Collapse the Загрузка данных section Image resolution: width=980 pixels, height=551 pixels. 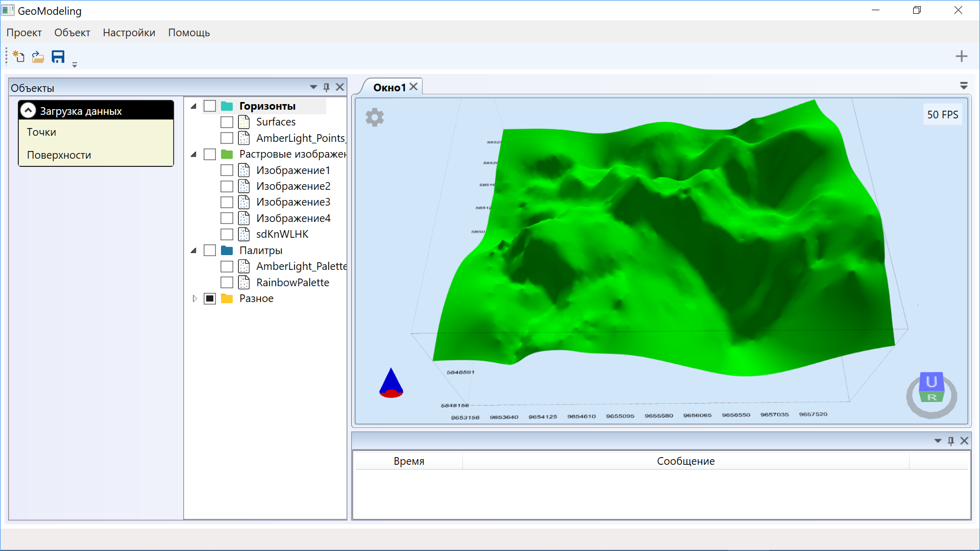pos(28,110)
